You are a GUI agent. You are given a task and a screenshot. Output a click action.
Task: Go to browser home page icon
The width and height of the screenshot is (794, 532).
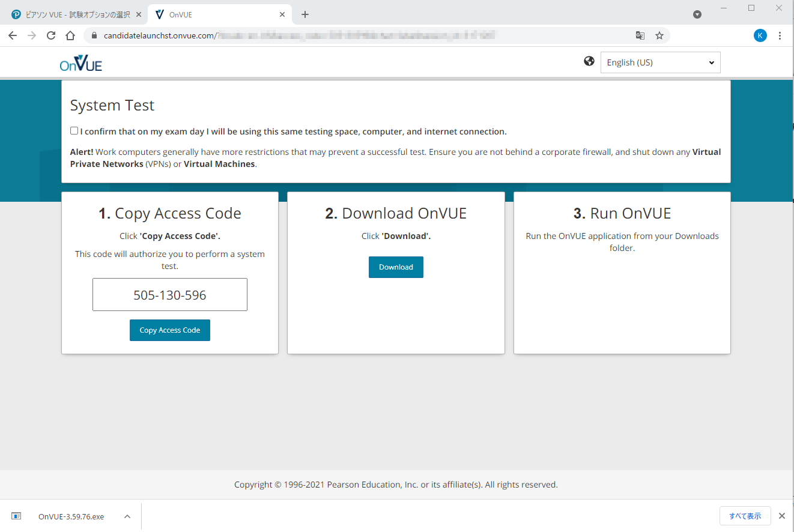tap(70, 35)
